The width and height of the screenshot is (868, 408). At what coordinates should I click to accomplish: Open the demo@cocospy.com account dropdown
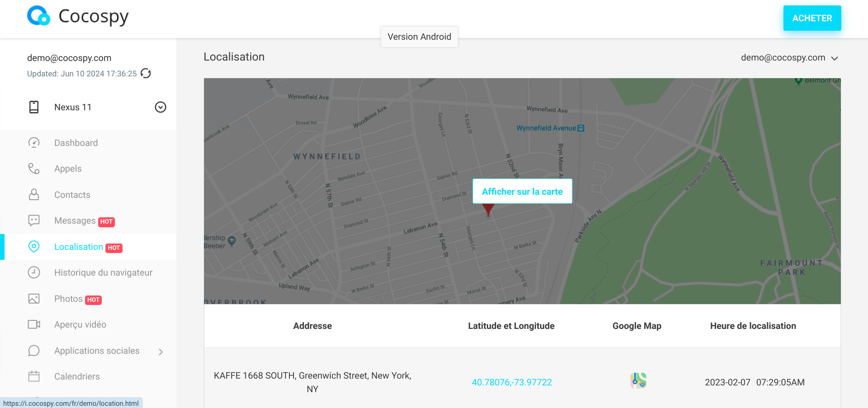pyautogui.click(x=789, y=58)
